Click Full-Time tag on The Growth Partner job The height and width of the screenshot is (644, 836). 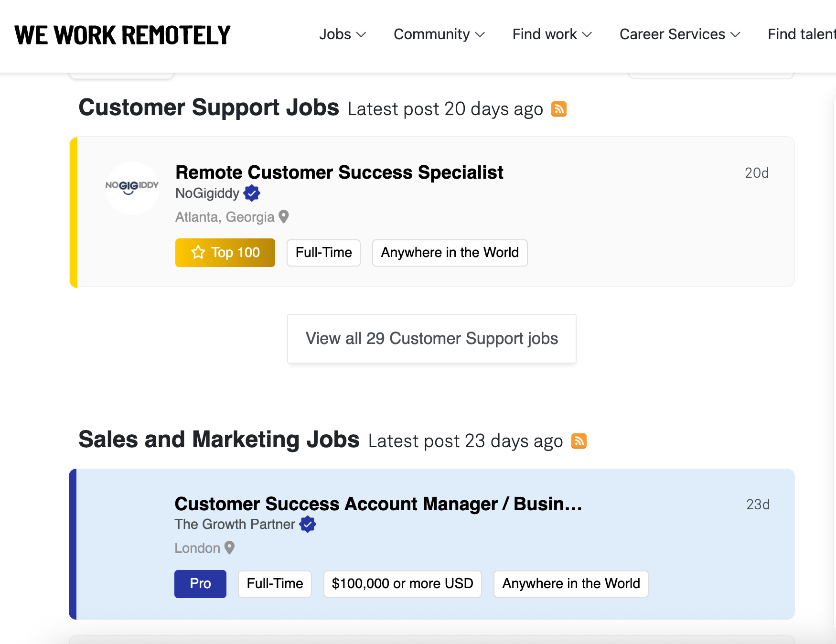click(x=275, y=584)
